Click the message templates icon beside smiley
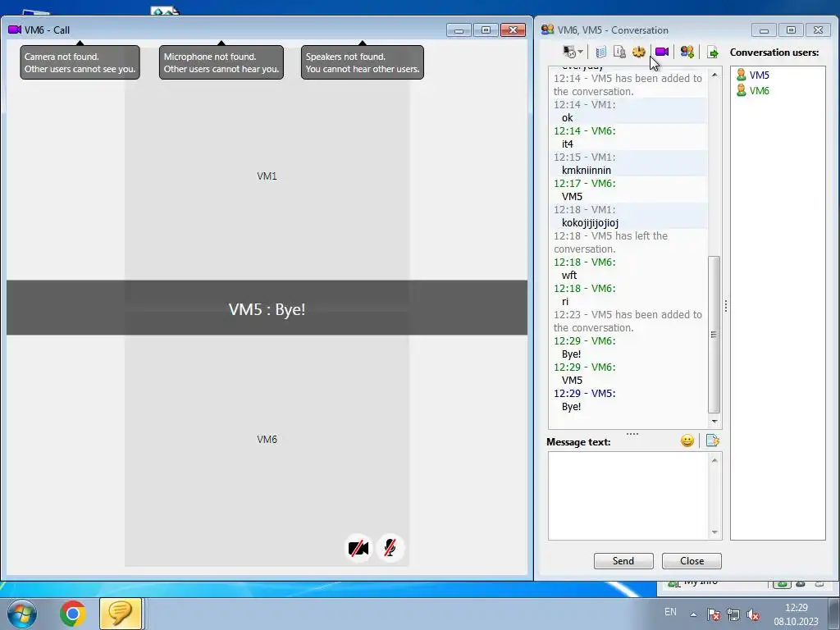The width and height of the screenshot is (840, 630). (x=713, y=441)
